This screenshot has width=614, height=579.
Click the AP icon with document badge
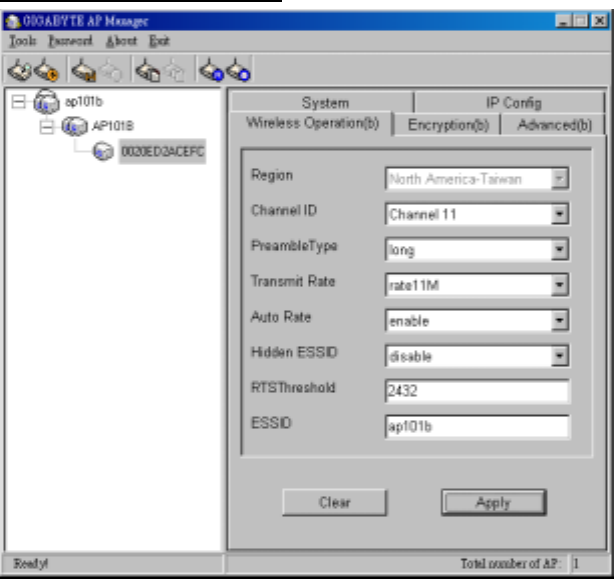pyautogui.click(x=148, y=70)
